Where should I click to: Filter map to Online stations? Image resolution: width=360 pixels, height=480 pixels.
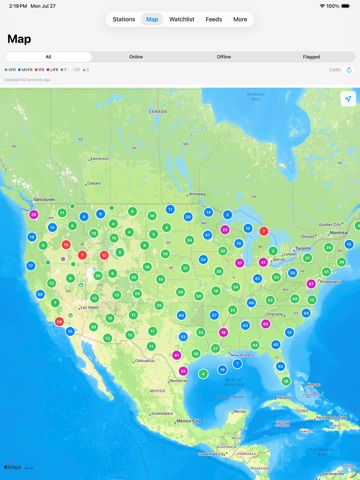(x=136, y=57)
